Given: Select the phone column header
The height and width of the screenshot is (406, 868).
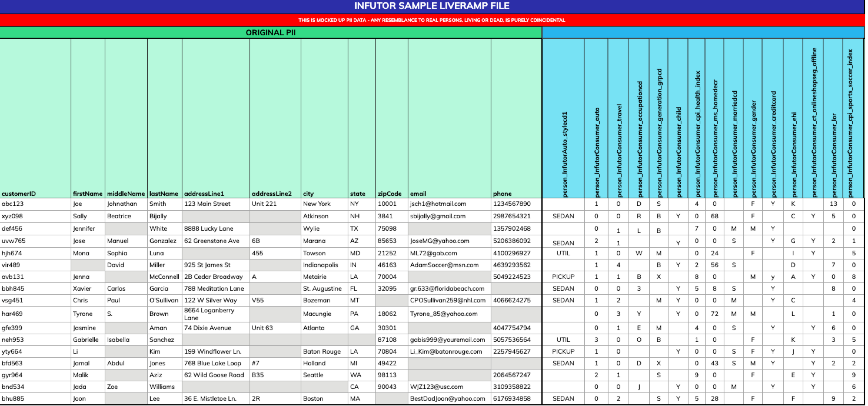Looking at the screenshot, I should tap(516, 118).
